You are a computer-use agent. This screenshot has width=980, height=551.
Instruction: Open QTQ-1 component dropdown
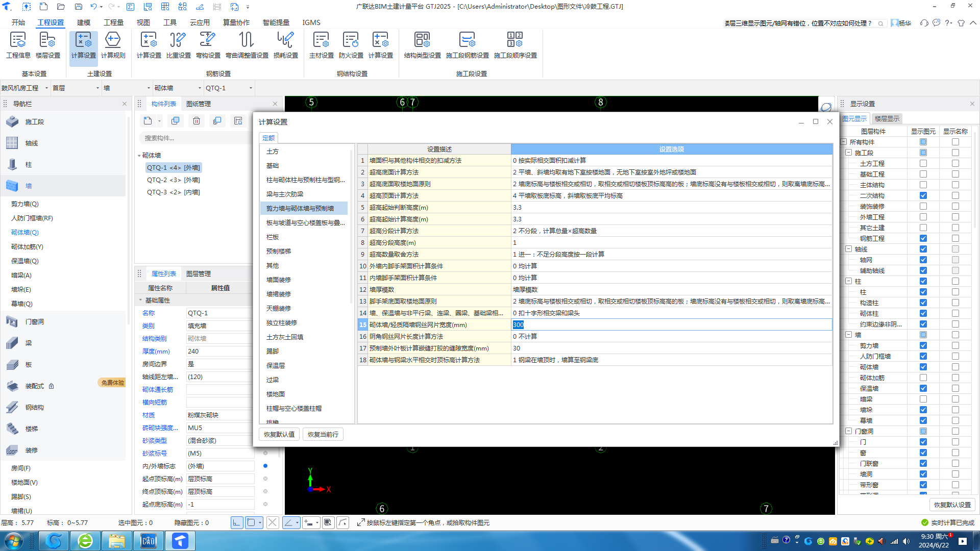[229, 88]
